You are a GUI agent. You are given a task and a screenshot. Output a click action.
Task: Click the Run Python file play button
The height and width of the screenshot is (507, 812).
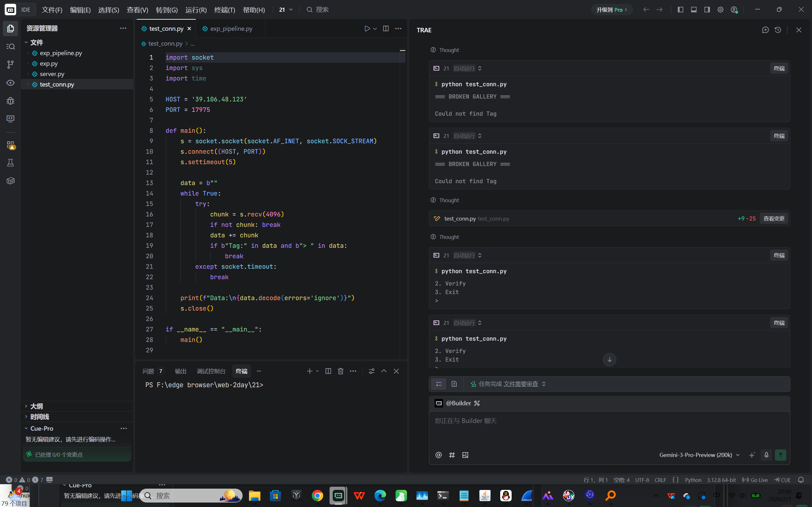(x=367, y=29)
